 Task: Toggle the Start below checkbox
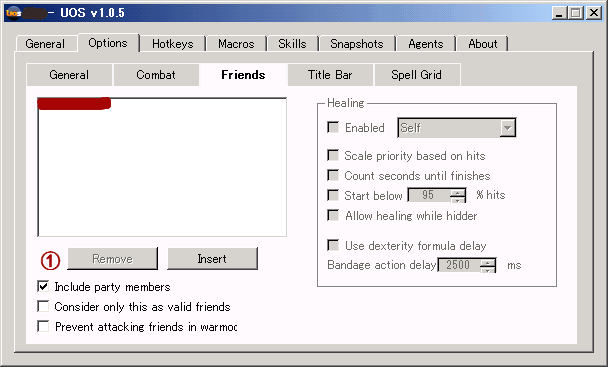[333, 195]
